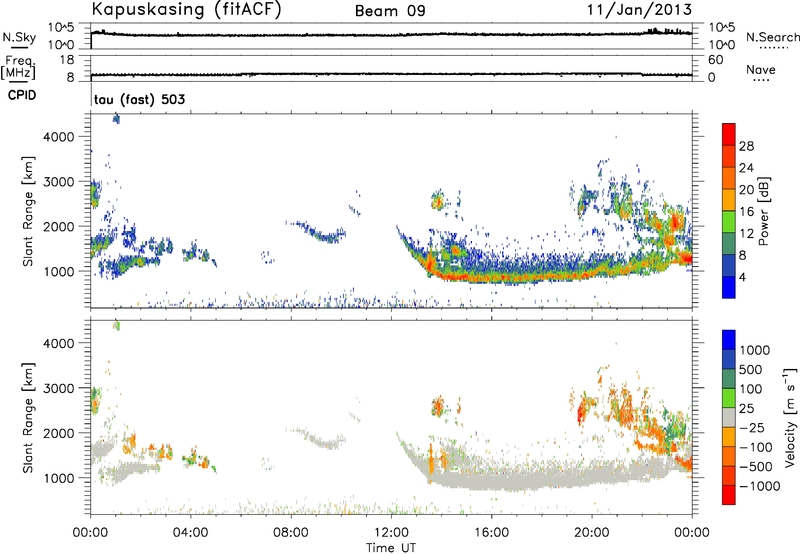Screen dimensions: 800x554
Task: Select 10^0 on the N.Sky axis
Action: pos(61,45)
